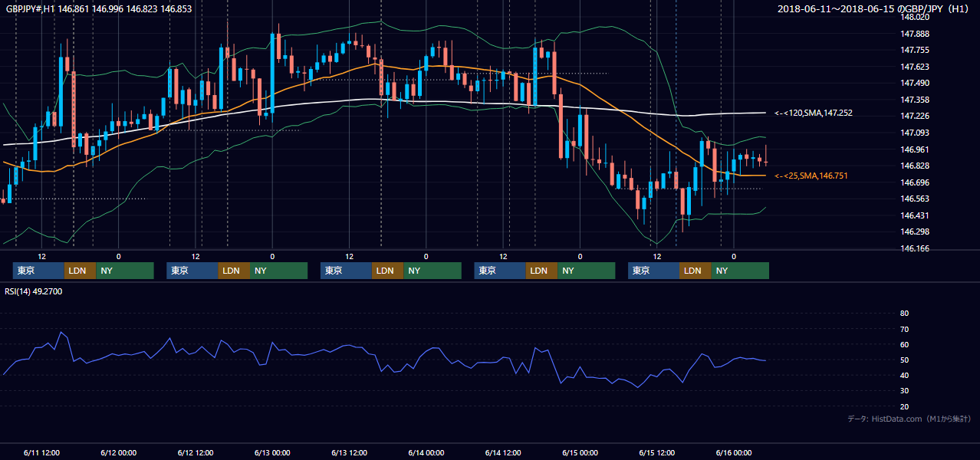980x460 pixels.
Task: Select the 6/14 00:00 time axis label
Action: coord(426,453)
